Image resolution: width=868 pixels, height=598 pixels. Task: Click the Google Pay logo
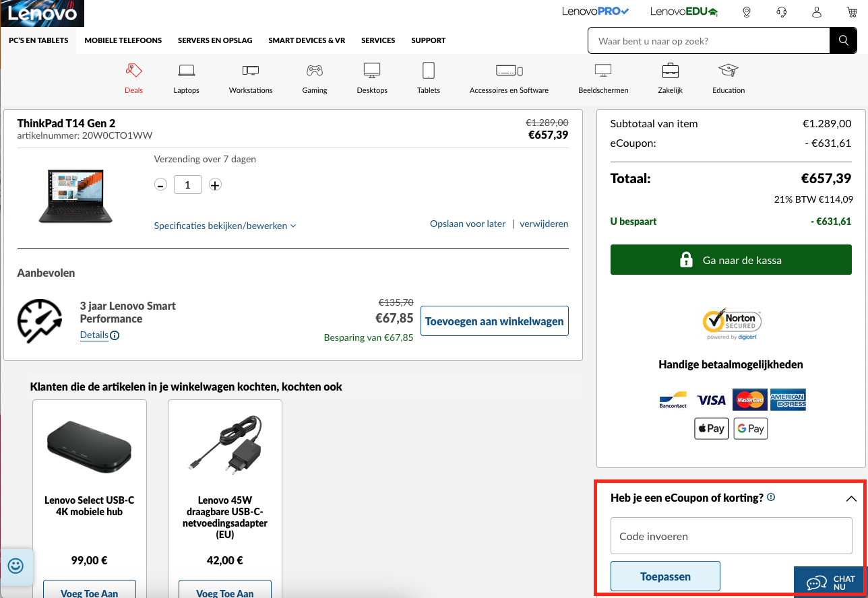coord(751,429)
